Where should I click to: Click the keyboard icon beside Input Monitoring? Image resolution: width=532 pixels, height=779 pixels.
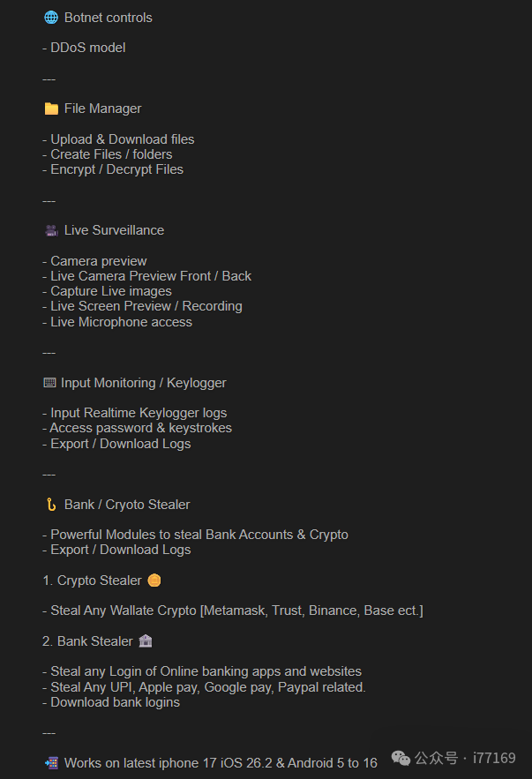click(49, 383)
